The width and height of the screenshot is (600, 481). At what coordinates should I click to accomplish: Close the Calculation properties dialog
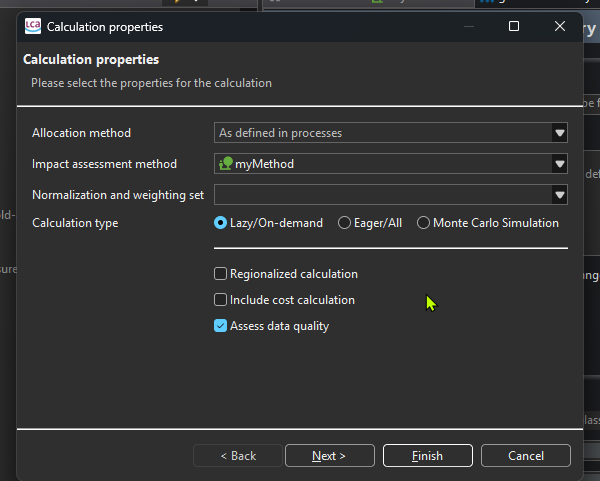pos(561,27)
